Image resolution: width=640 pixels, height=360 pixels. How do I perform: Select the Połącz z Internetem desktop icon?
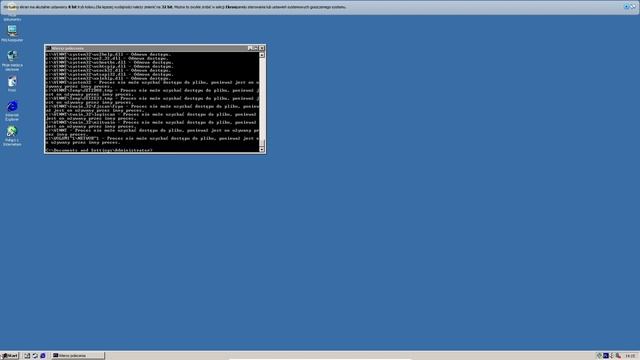12,136
